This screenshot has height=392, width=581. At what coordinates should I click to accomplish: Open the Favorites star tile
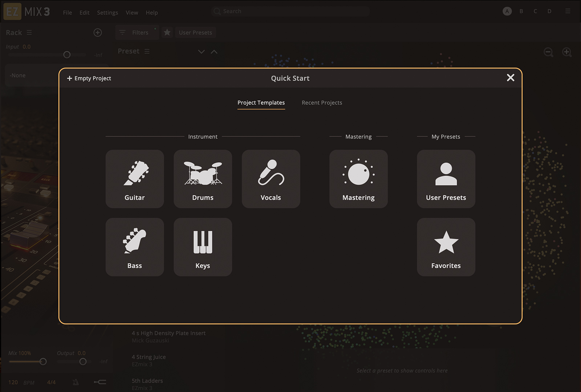pyautogui.click(x=446, y=247)
